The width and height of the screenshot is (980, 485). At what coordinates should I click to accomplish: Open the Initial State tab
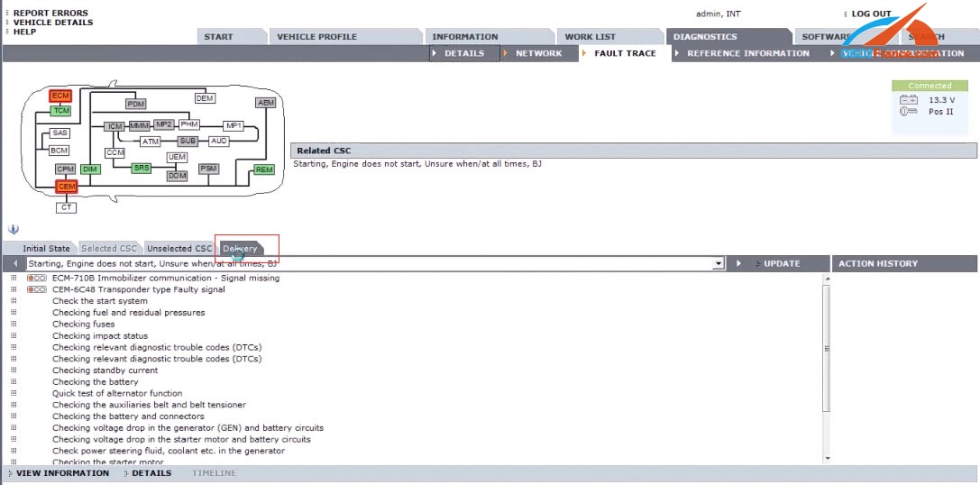(x=46, y=248)
